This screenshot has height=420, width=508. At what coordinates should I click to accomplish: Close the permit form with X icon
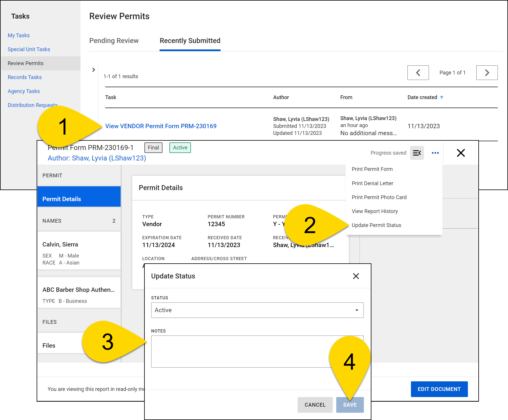[461, 153]
